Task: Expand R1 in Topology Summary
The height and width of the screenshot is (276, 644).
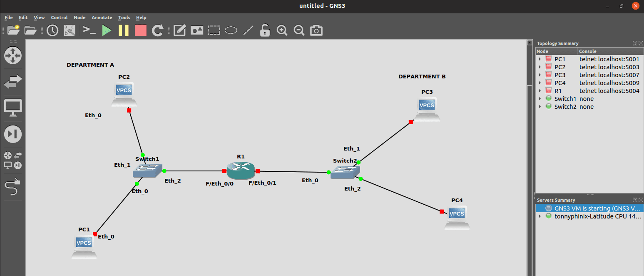Action: [540, 91]
